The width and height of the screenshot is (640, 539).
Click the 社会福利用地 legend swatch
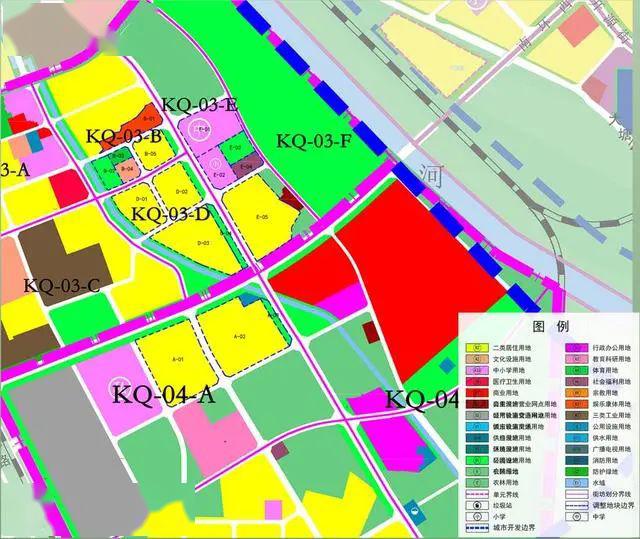click(x=576, y=382)
